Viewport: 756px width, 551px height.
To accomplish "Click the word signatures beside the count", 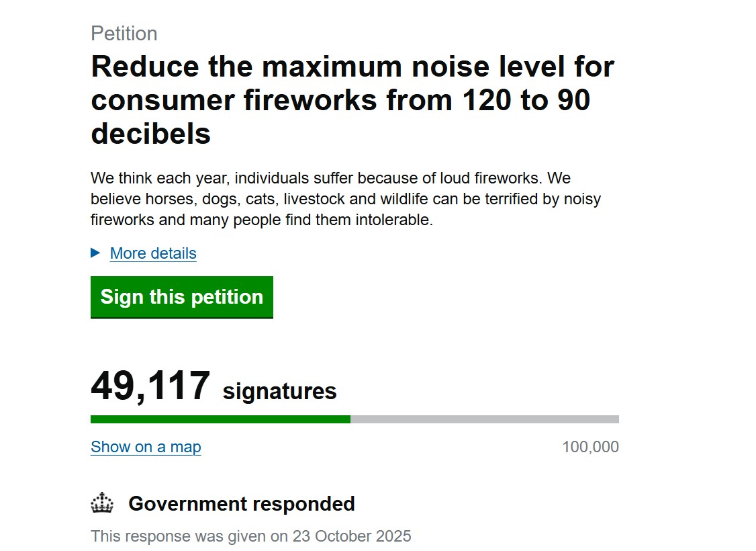I will pyautogui.click(x=279, y=391).
